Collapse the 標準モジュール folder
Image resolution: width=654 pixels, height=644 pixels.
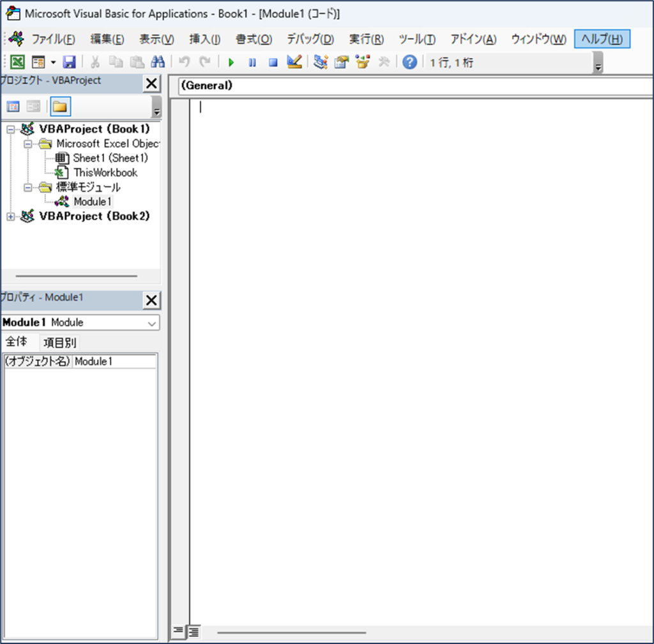27,188
